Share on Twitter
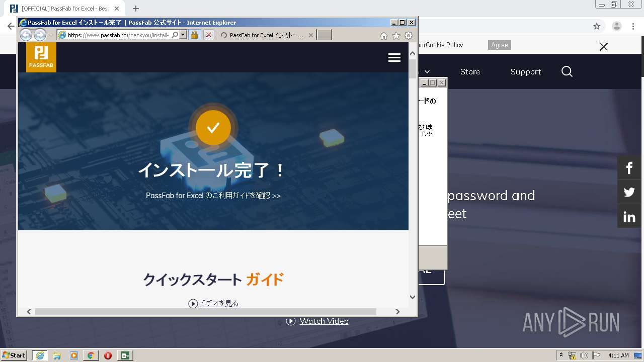Screen dimensions: 644x362 (x=629, y=193)
